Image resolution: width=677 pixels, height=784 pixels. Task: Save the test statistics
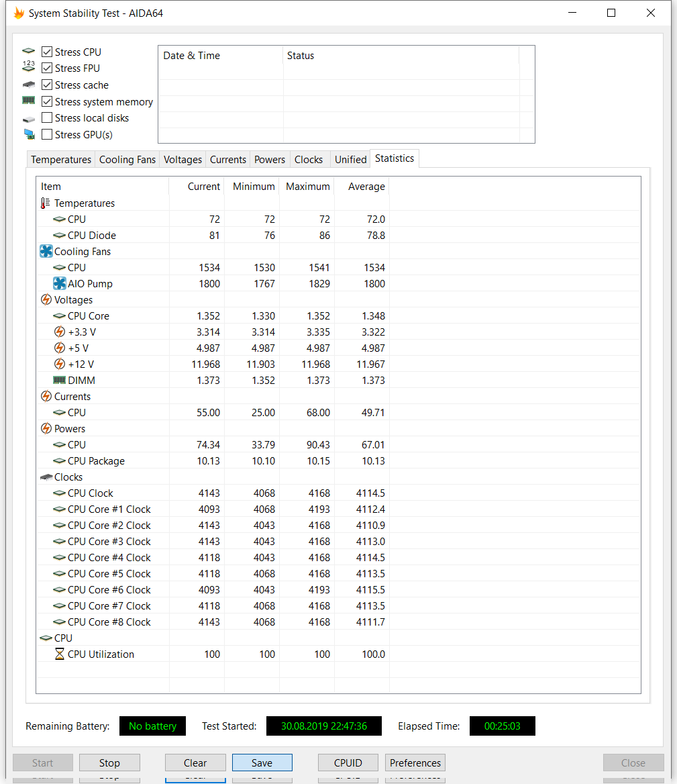pyautogui.click(x=262, y=763)
